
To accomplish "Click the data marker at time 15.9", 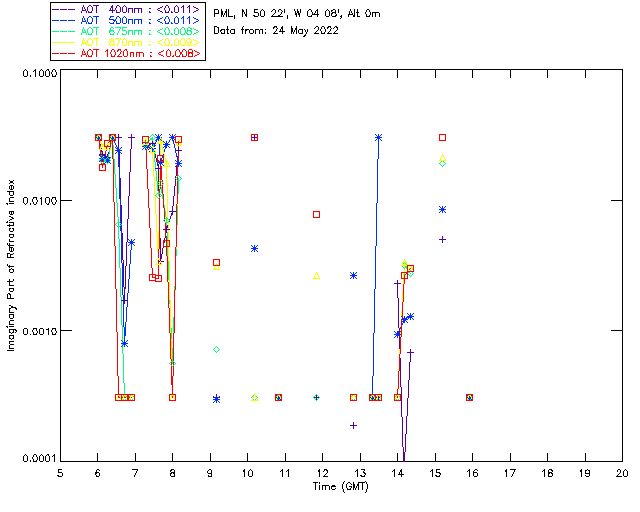I will tap(469, 397).
